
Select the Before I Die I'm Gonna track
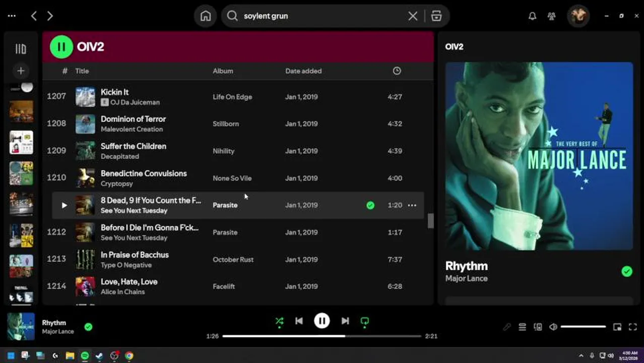(150, 227)
